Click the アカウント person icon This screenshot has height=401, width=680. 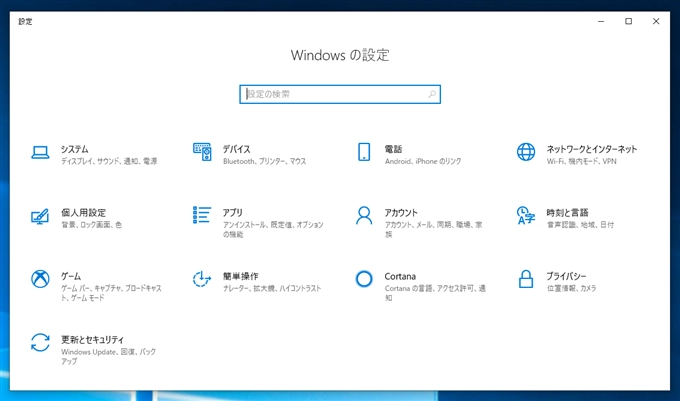point(364,215)
